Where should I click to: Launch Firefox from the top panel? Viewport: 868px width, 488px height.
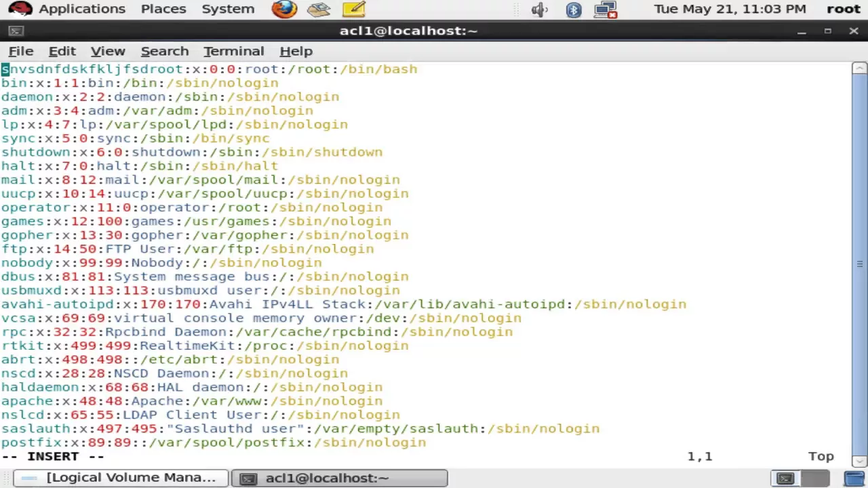284,9
